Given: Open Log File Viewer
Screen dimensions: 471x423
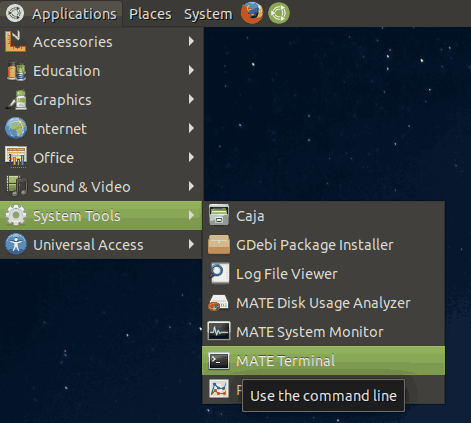Looking at the screenshot, I should [323, 274].
